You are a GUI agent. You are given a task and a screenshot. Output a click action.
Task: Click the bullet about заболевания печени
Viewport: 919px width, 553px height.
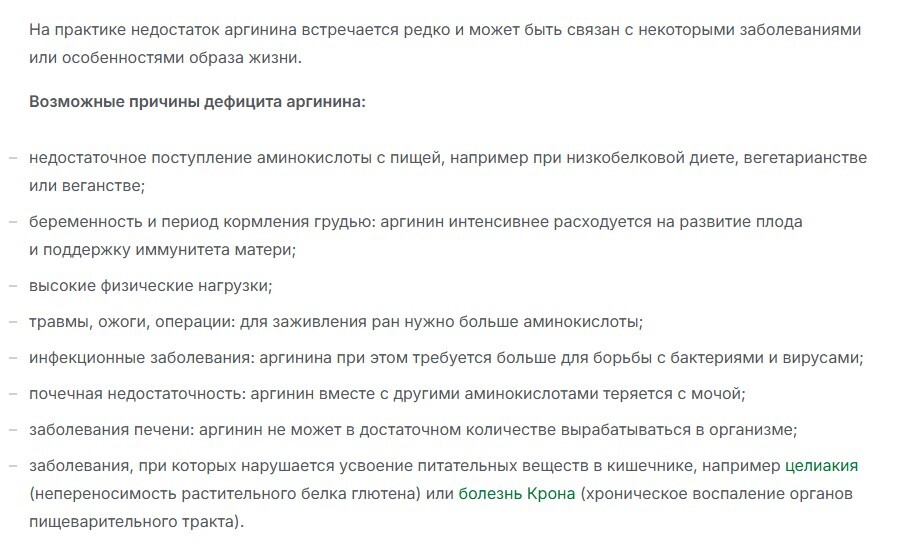(x=413, y=430)
